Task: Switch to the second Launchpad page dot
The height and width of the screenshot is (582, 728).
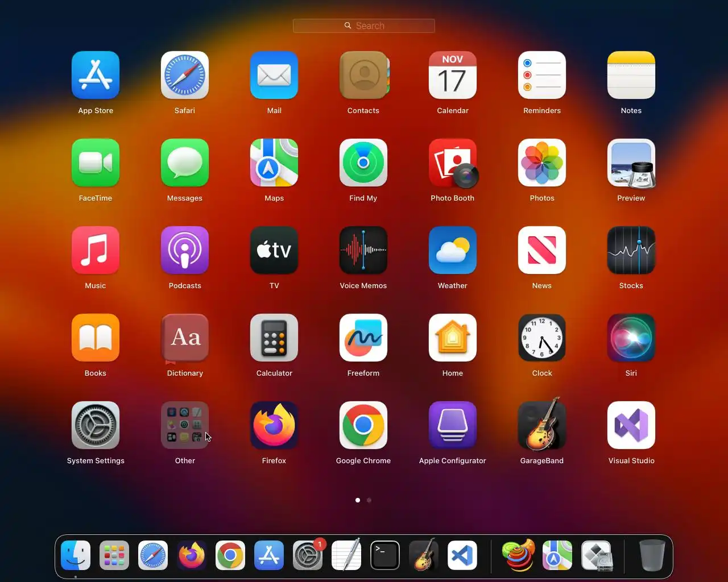Action: coord(369,500)
